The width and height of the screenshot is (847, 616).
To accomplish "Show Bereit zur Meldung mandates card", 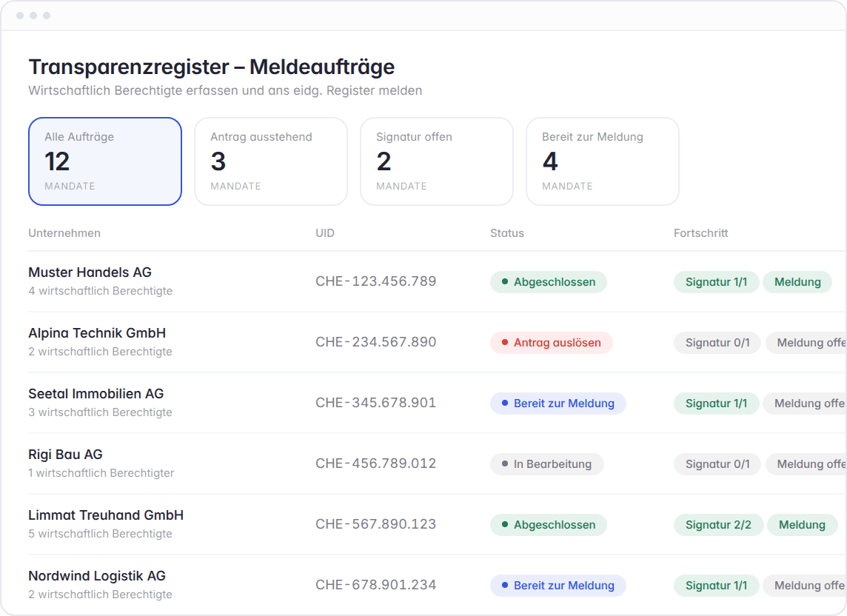I will (602, 161).
